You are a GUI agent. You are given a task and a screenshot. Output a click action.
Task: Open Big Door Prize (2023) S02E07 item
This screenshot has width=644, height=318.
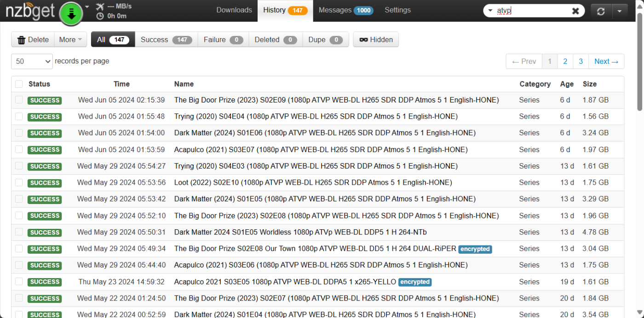[336, 298]
